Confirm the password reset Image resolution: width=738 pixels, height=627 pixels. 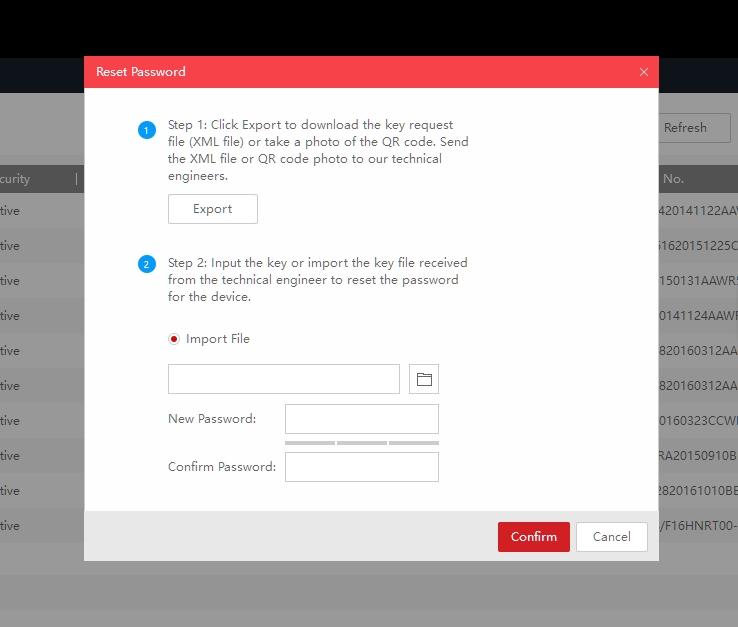tap(533, 537)
